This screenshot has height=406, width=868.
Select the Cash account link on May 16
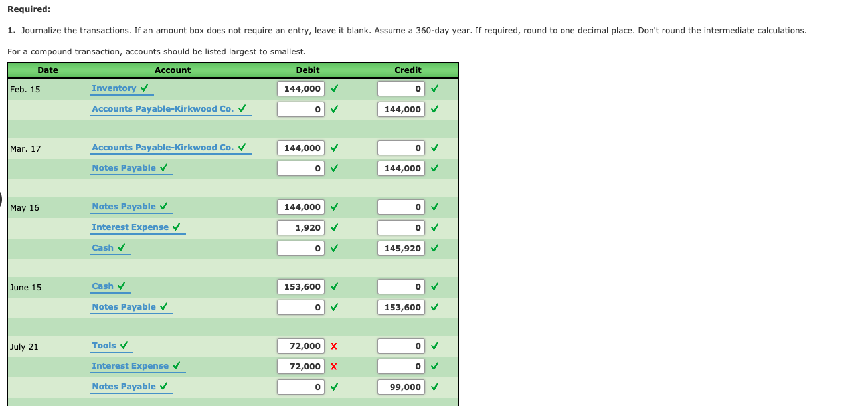(x=104, y=247)
